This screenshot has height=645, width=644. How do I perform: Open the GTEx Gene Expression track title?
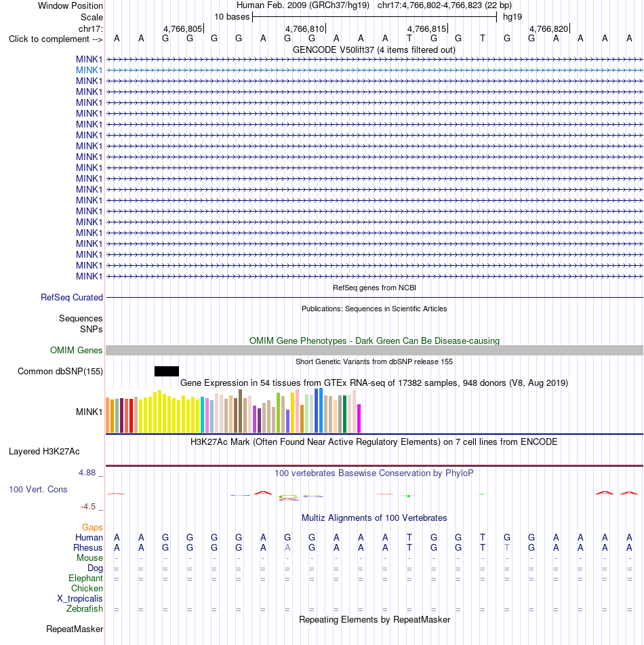coord(374,383)
